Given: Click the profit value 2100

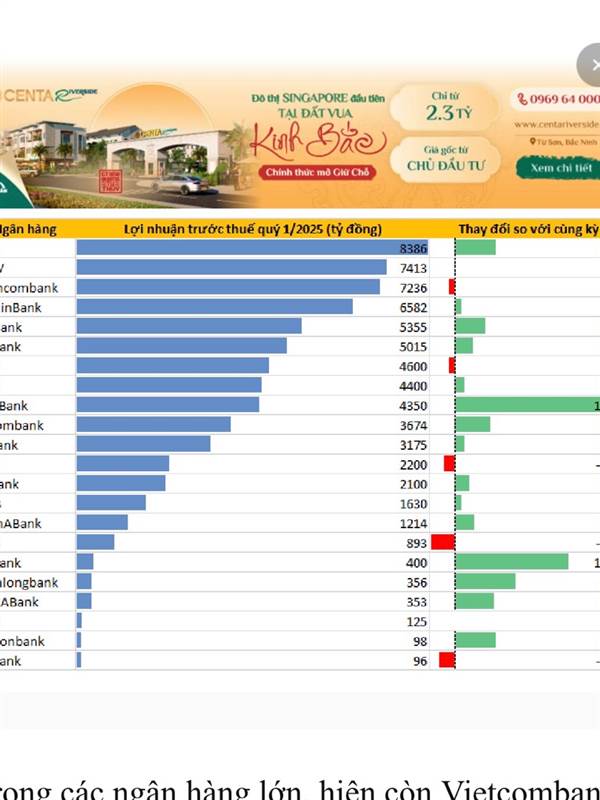Looking at the screenshot, I should 413,484.
